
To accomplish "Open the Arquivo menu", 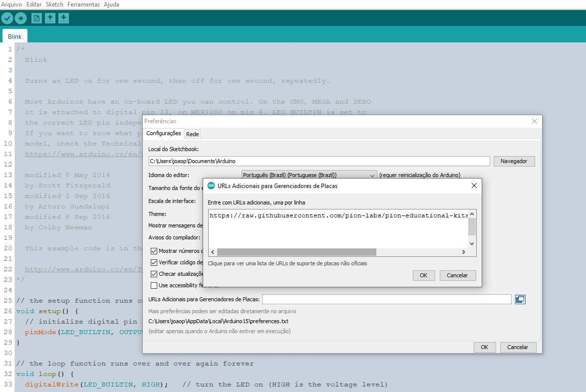I will tap(11, 4).
